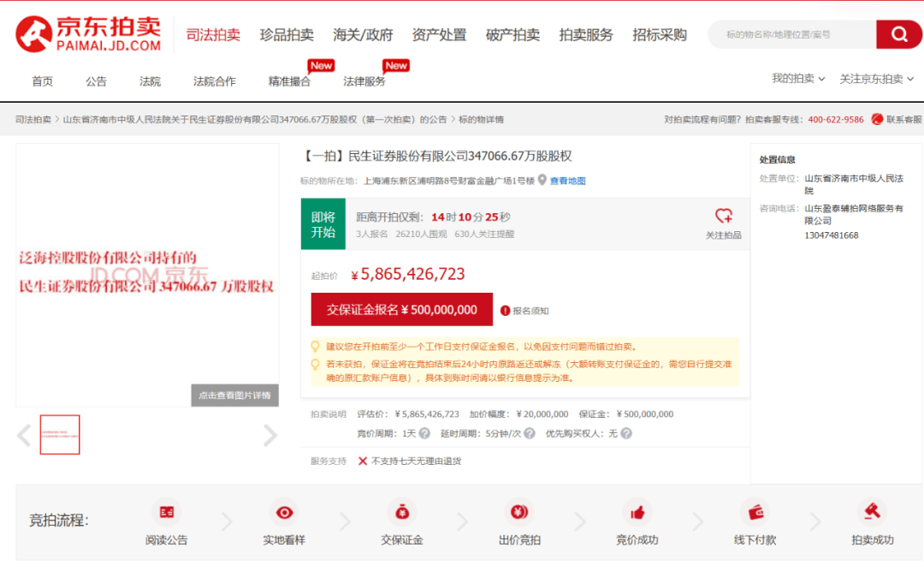Open the 拍卖服务 tab
The height and width of the screenshot is (571, 924).
(x=586, y=35)
